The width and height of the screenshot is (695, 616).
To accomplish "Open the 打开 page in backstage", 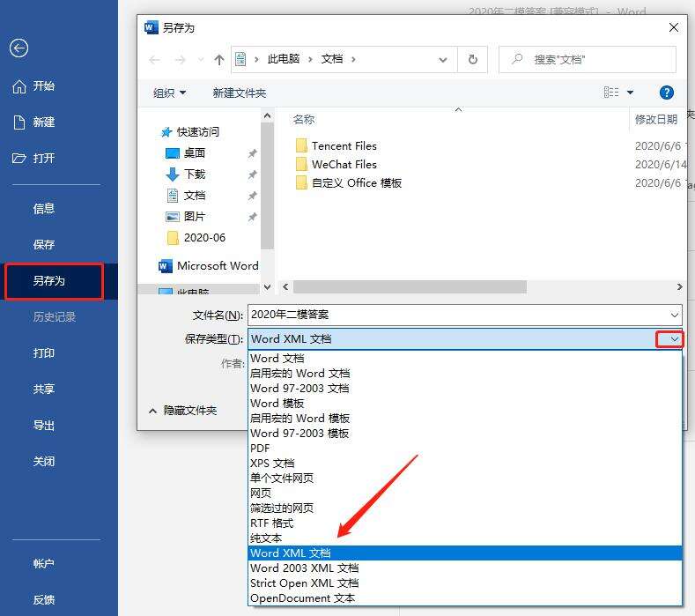I will pos(33,158).
